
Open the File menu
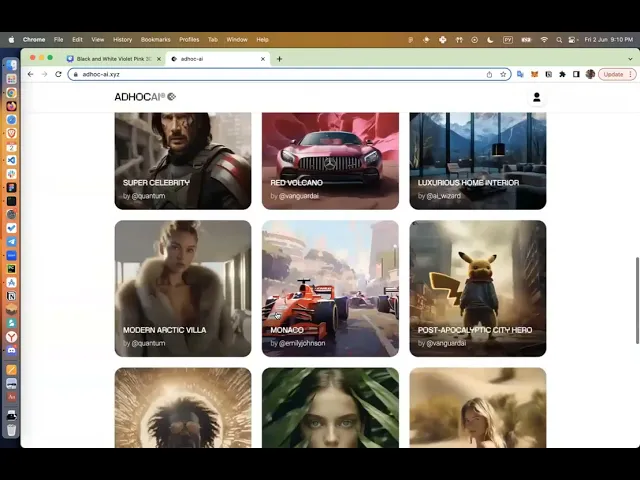[58, 40]
